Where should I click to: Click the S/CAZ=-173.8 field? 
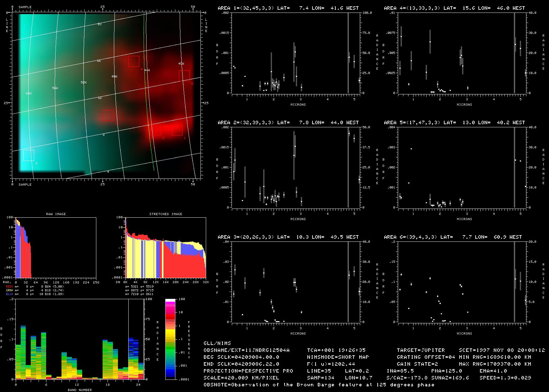click(407, 378)
